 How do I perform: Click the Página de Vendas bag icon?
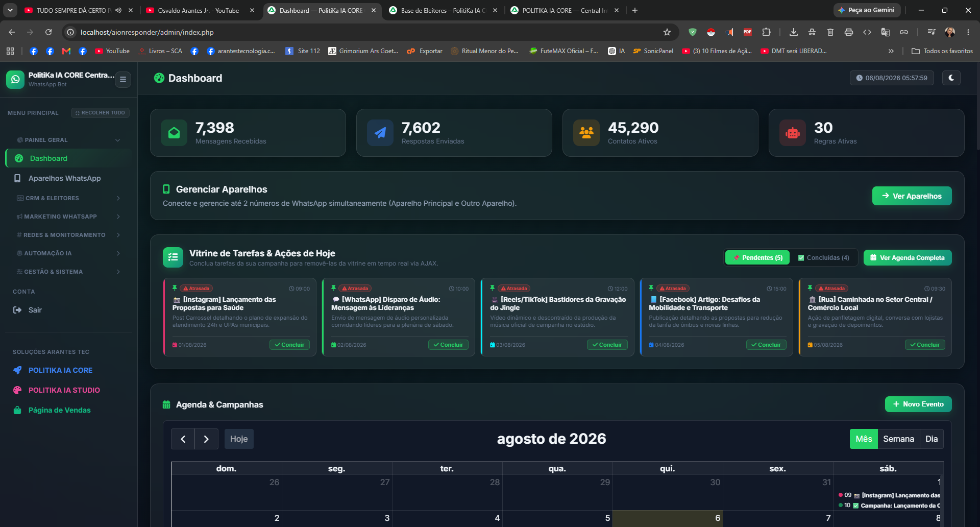[17, 410]
